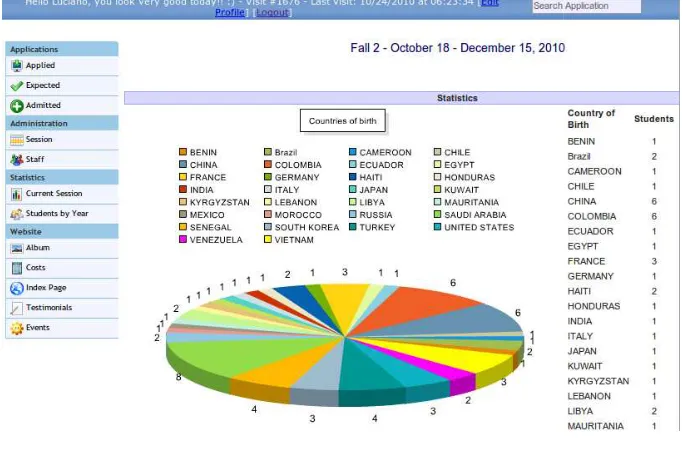
Task: Click the Students by Year icon
Action: click(x=17, y=214)
